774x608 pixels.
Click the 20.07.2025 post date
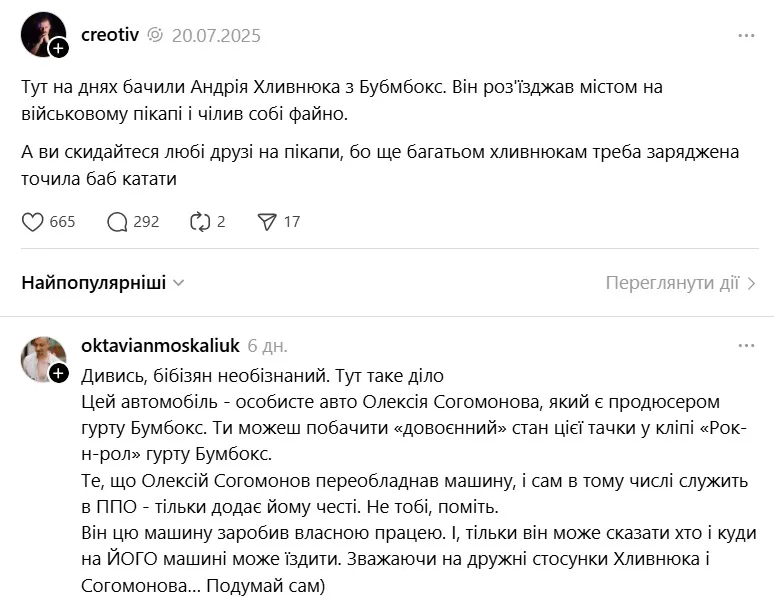tap(216, 36)
